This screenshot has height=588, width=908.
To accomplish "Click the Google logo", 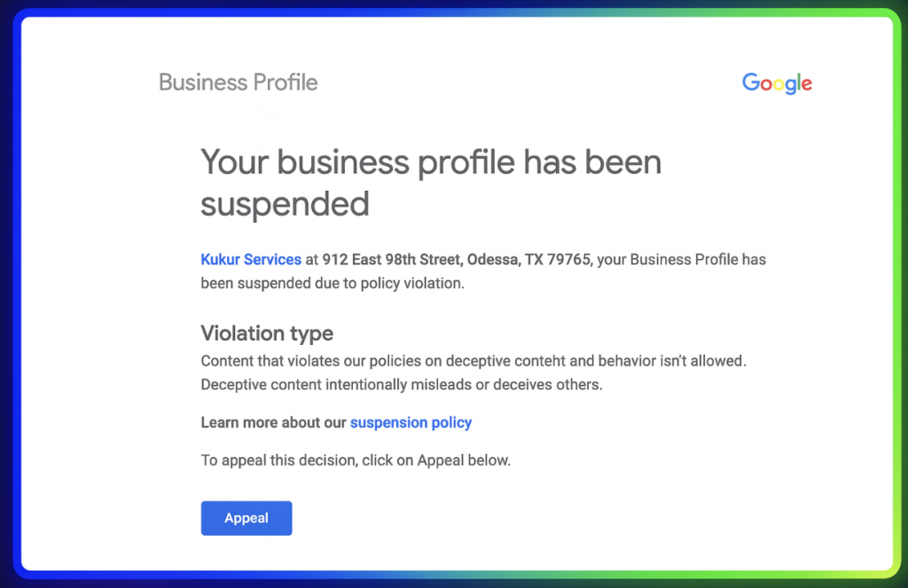I will 777,83.
